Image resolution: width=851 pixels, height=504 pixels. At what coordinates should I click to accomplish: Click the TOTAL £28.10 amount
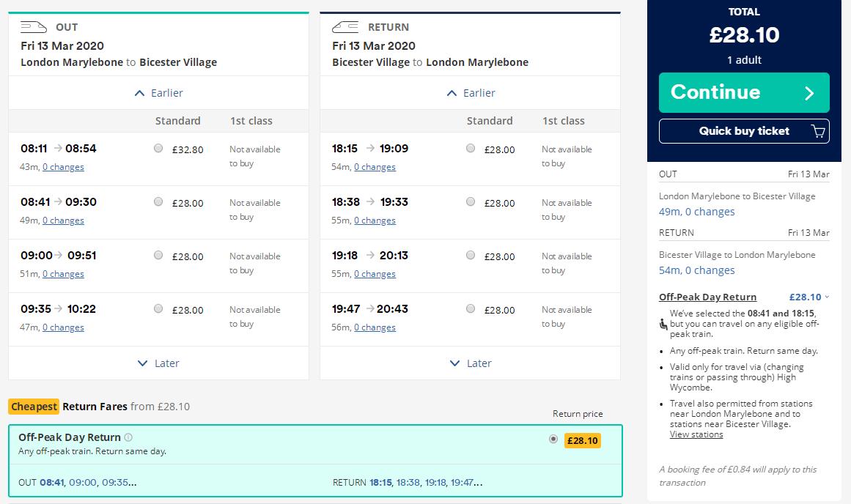click(x=744, y=35)
